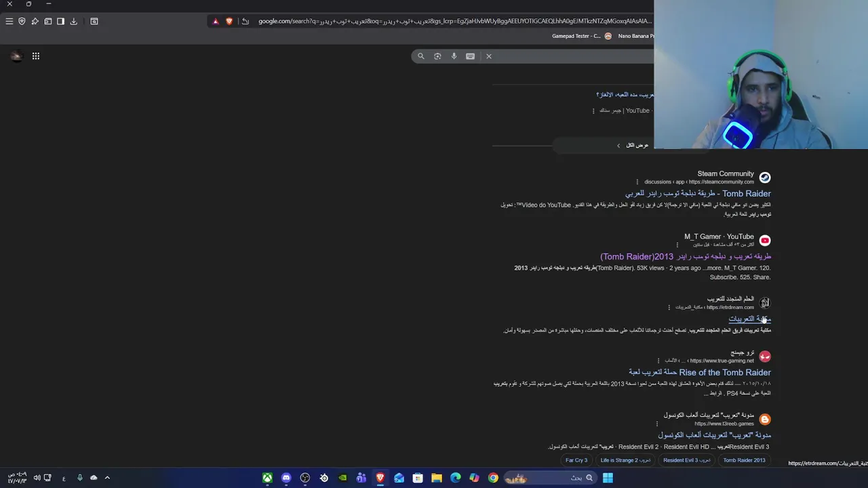Click the taskbar search box

coord(550,478)
